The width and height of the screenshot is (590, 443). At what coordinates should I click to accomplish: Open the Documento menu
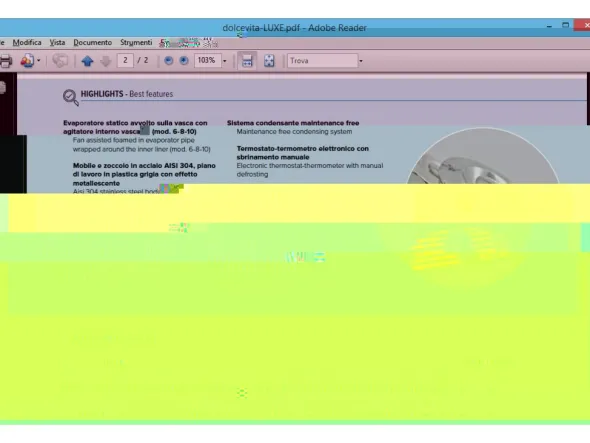(x=93, y=43)
